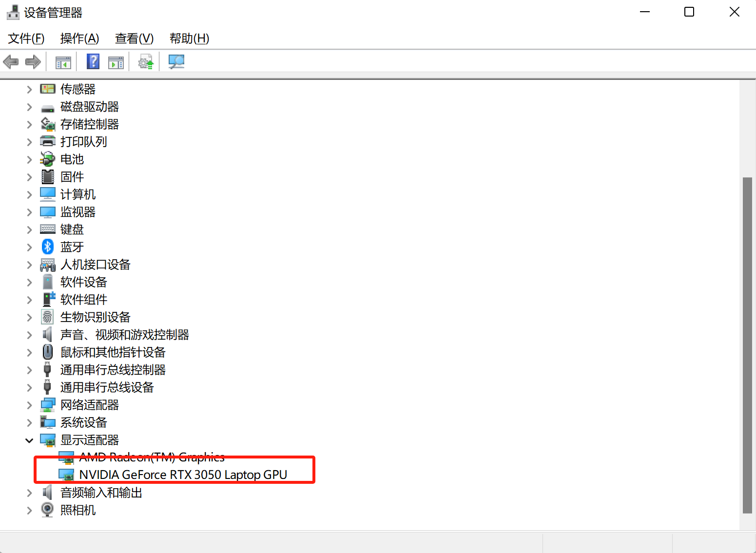Click the 网络适配器 network adapter icon
Viewport: 756px width, 553px height.
coord(48,405)
